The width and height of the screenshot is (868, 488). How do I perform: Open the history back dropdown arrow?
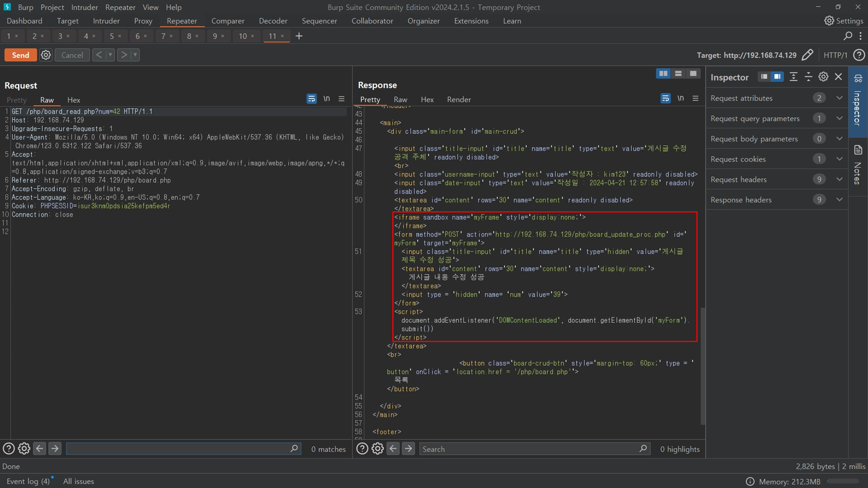point(110,55)
